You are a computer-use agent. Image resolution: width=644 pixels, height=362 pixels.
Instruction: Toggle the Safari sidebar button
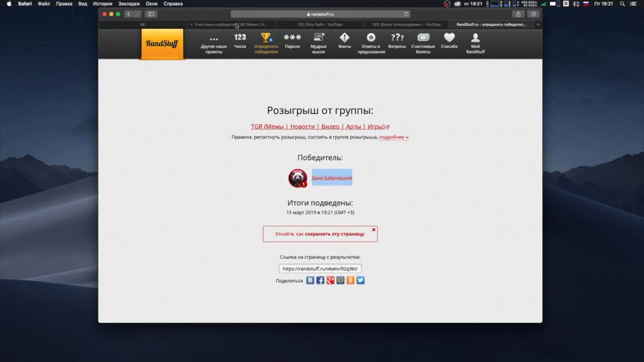click(x=151, y=14)
